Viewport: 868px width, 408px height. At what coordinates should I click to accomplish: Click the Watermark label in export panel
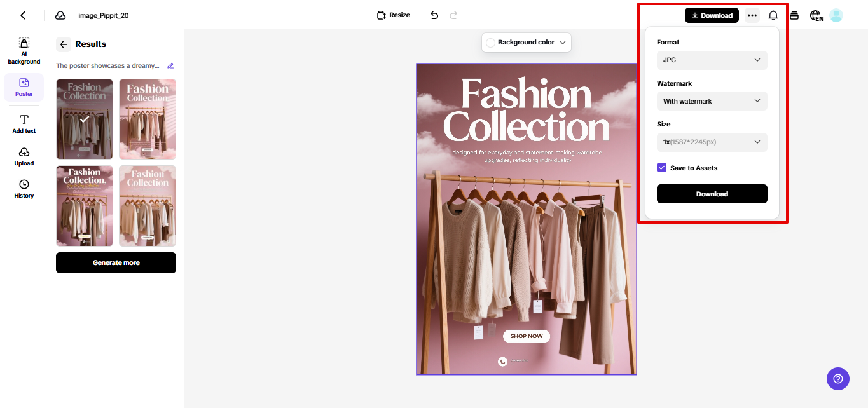point(674,83)
